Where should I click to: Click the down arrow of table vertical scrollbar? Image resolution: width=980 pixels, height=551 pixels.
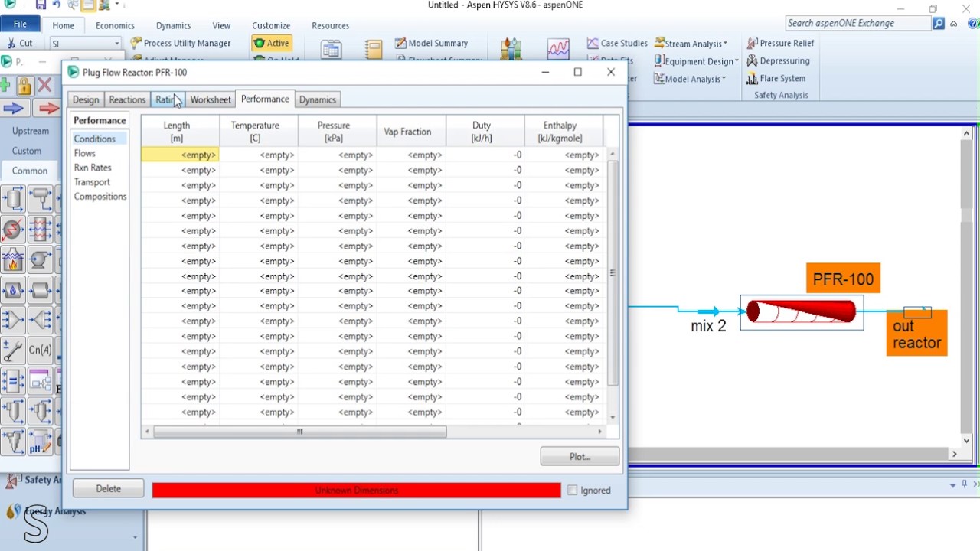click(612, 417)
